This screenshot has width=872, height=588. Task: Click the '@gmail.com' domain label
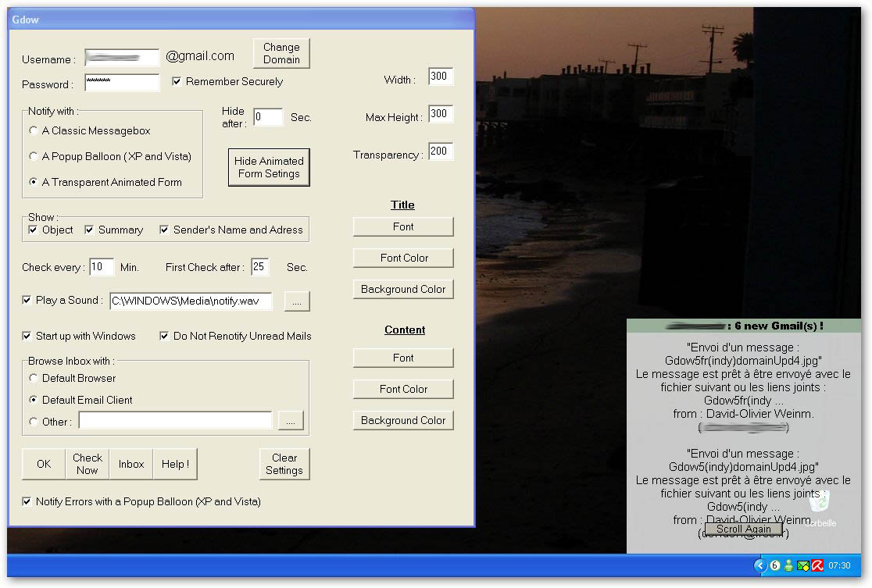point(200,56)
